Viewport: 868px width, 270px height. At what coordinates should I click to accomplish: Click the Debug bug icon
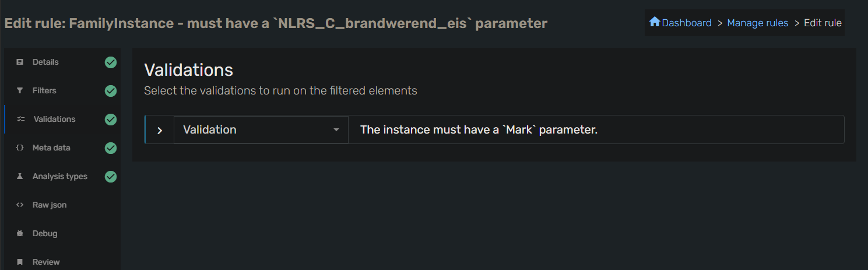20,234
